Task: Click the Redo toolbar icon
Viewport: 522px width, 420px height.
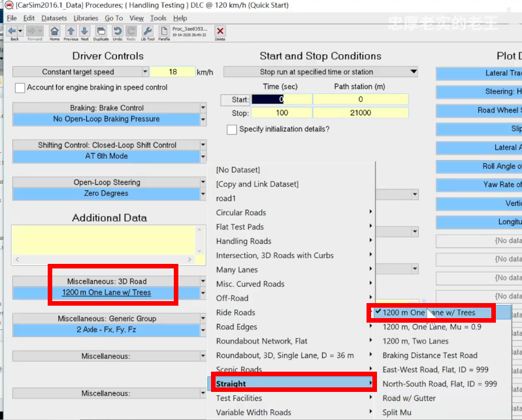Action: tap(131, 31)
